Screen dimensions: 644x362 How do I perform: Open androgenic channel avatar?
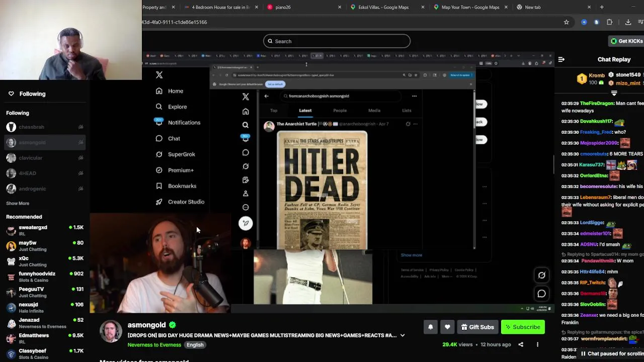point(11,189)
